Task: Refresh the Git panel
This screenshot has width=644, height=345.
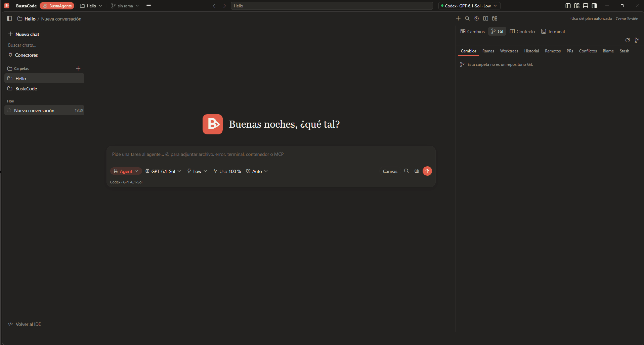Action: click(628, 40)
